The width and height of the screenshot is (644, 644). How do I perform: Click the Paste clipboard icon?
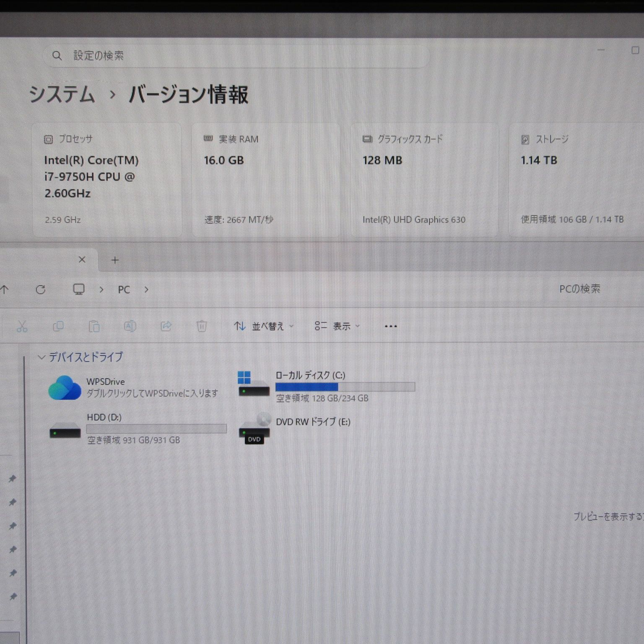[94, 326]
